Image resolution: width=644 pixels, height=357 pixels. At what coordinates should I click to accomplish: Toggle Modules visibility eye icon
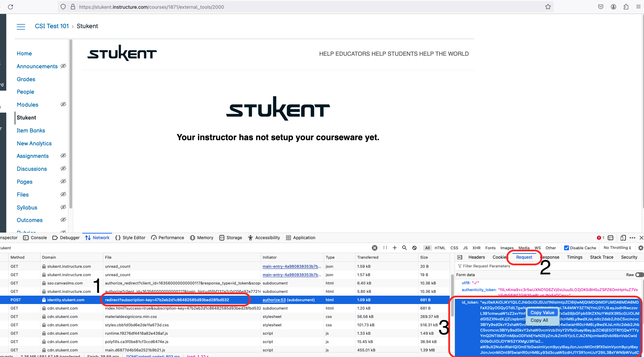coord(63,104)
